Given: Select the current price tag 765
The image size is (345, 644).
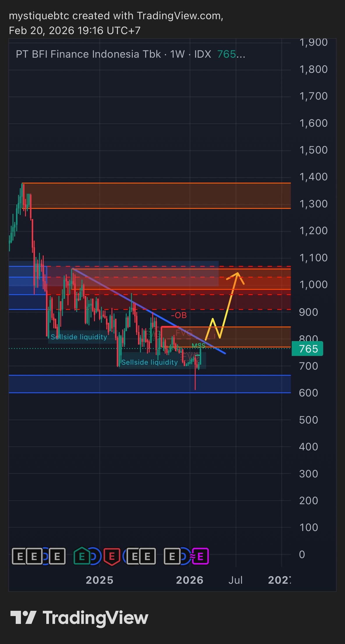Looking at the screenshot, I should coord(307,348).
